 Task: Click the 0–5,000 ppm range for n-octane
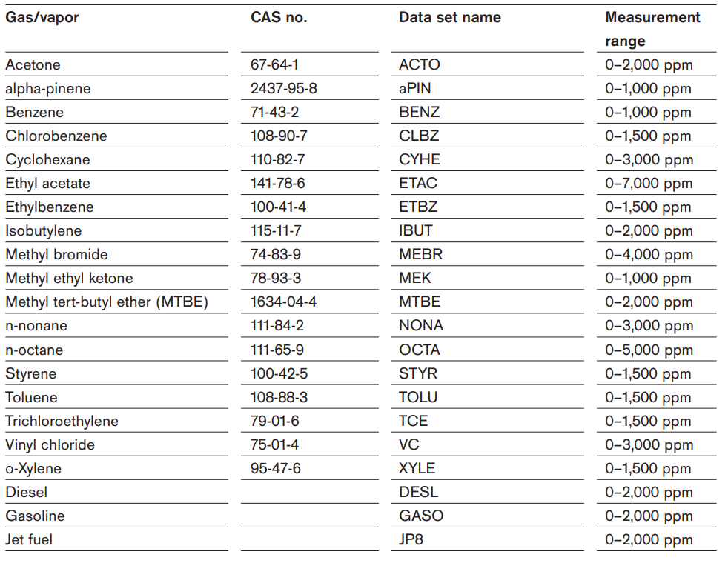click(649, 350)
